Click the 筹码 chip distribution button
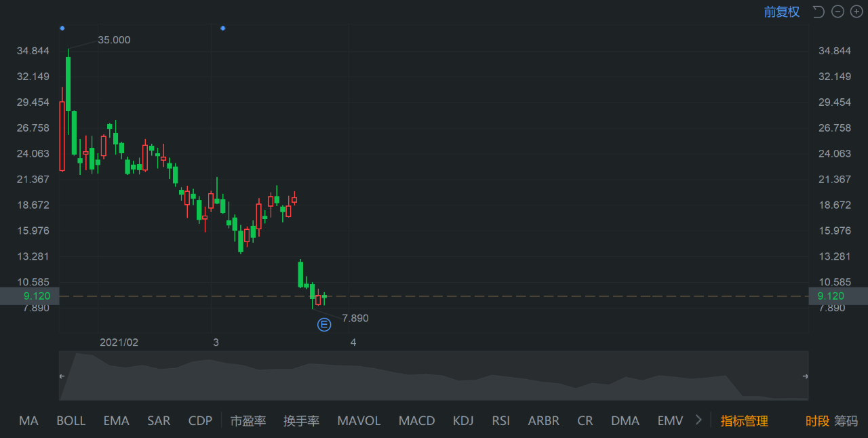 coord(846,421)
